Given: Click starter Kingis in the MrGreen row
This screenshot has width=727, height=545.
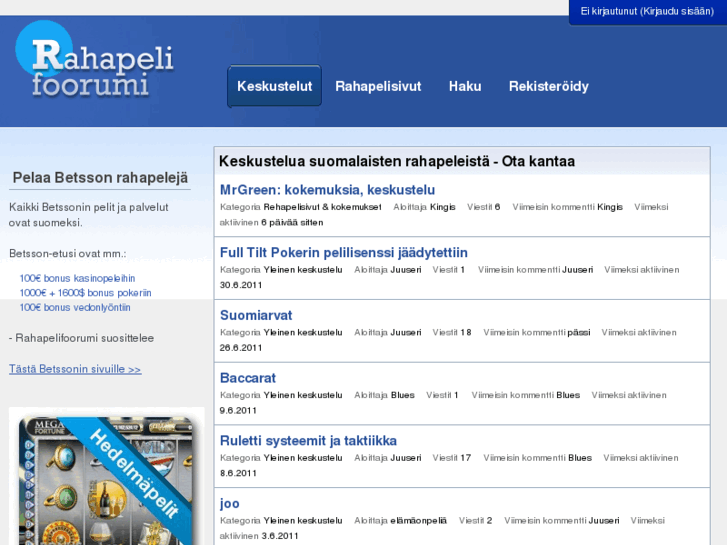Looking at the screenshot, I should [x=443, y=207].
